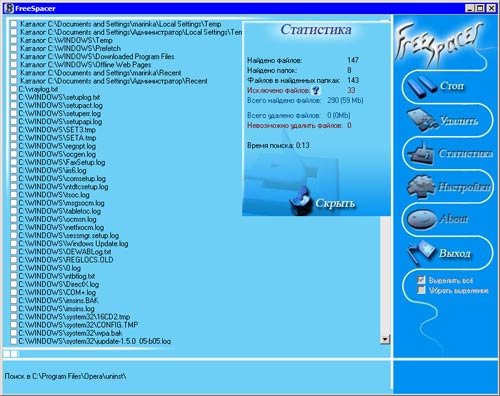
Task: Select the C:\WINDOWS\ocmsn.log entry text
Action: point(57,219)
